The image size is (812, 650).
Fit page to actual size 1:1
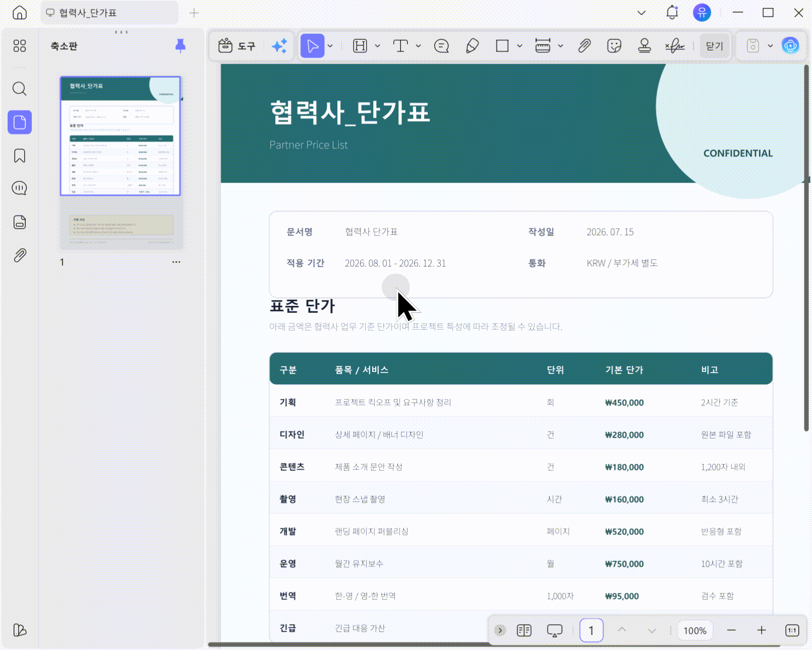click(792, 630)
